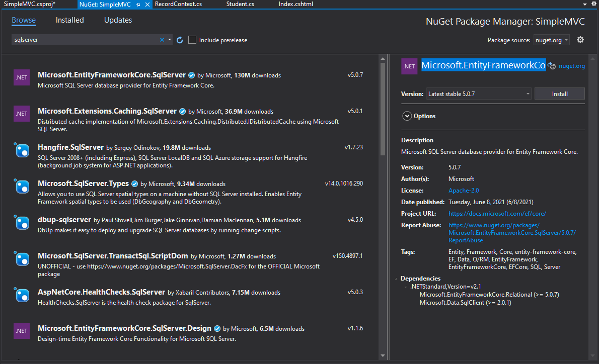The image size is (599, 364).
Task: Open the Version dropdown Latest stable 5.0.7
Action: pyautogui.click(x=479, y=94)
